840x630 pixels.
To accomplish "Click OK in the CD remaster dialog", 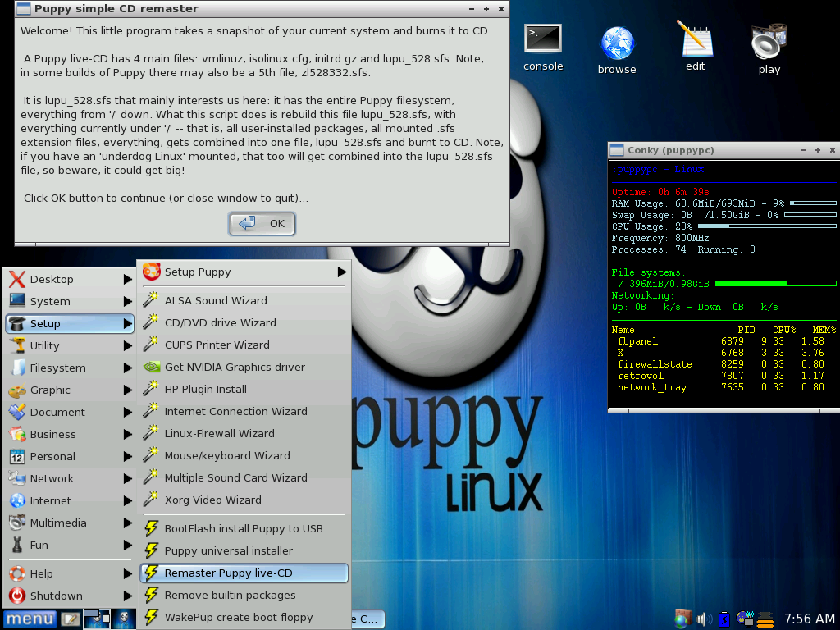I will point(262,223).
